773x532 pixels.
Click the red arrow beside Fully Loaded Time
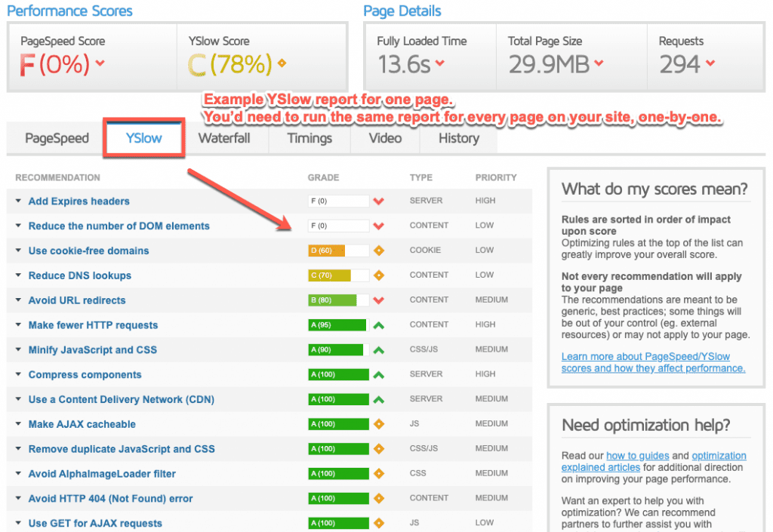tap(439, 63)
